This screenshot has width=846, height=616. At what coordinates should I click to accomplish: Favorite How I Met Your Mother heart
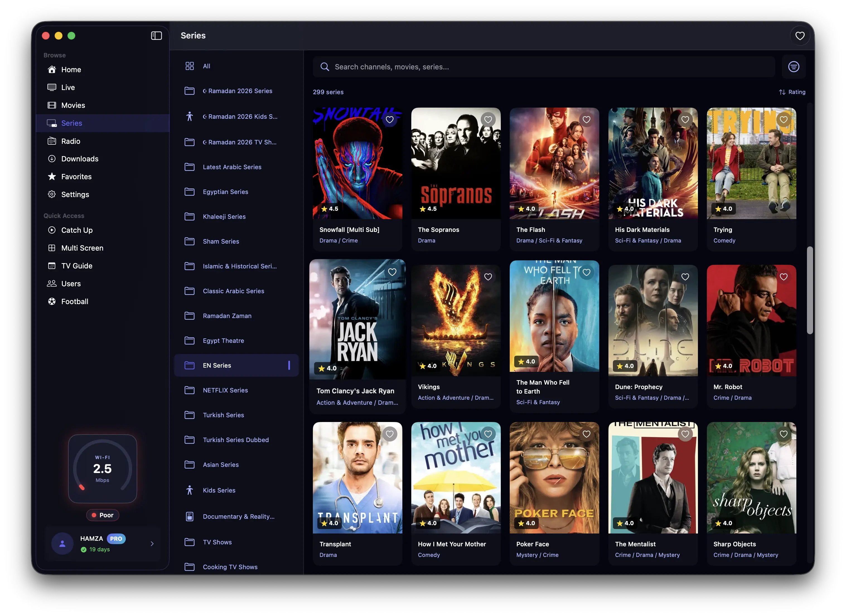tap(488, 434)
